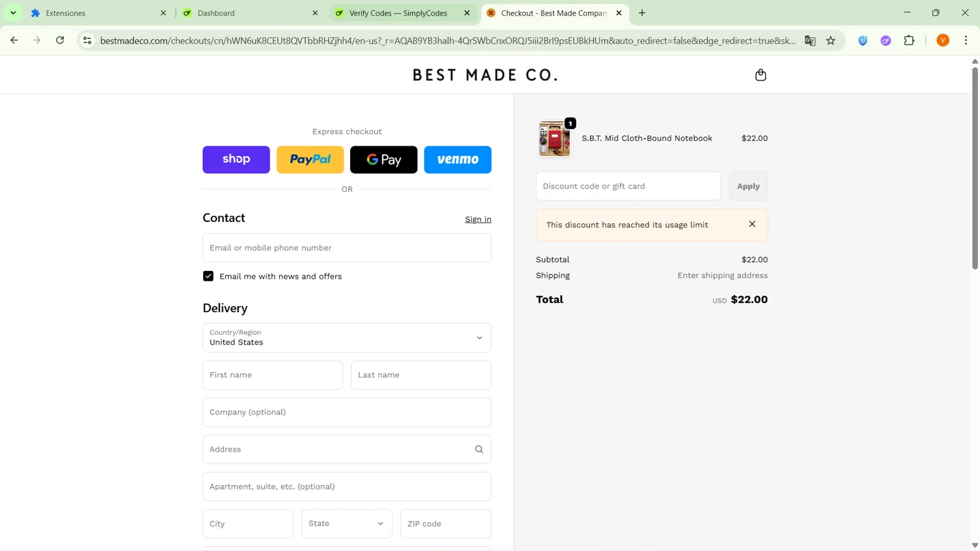Go back to the previous page

click(x=14, y=40)
